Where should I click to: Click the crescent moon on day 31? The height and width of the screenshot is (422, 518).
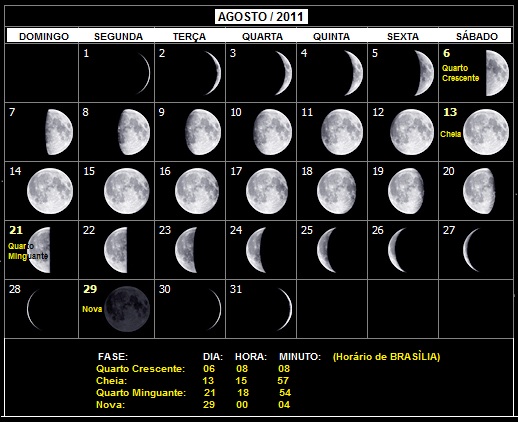285,309
